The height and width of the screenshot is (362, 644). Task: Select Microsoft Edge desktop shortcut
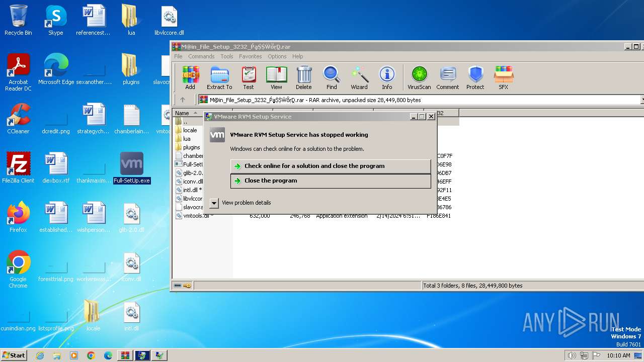tap(56, 69)
